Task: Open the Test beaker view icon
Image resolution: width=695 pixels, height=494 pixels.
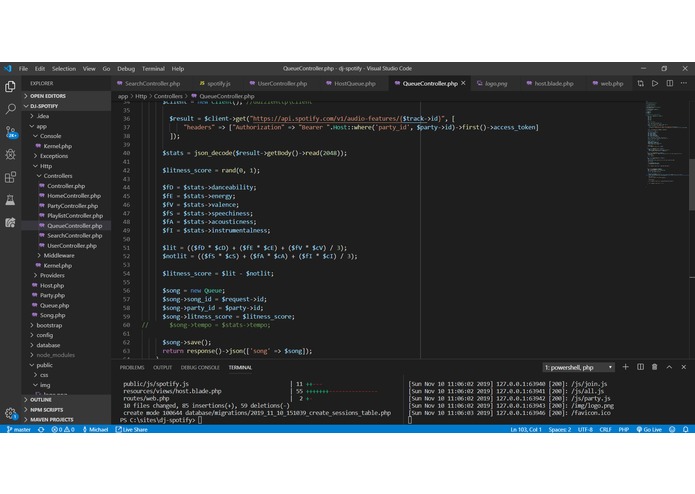Action: pyautogui.click(x=10, y=200)
